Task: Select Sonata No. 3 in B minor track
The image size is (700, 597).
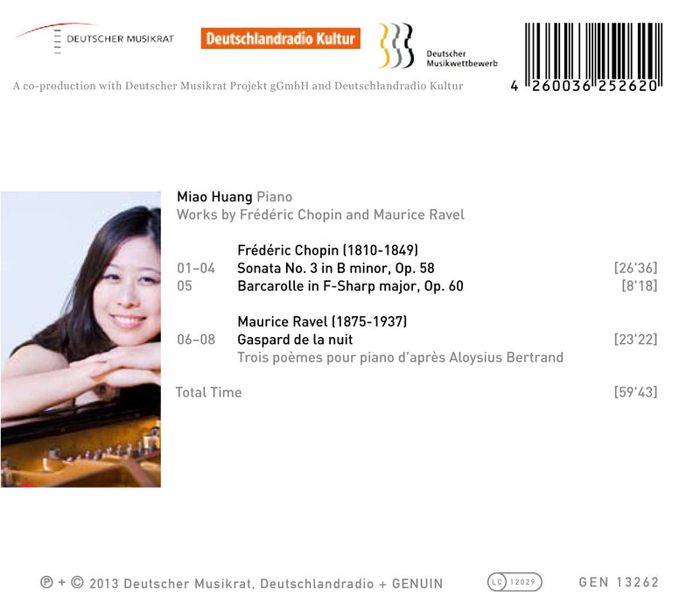Action: point(336,268)
